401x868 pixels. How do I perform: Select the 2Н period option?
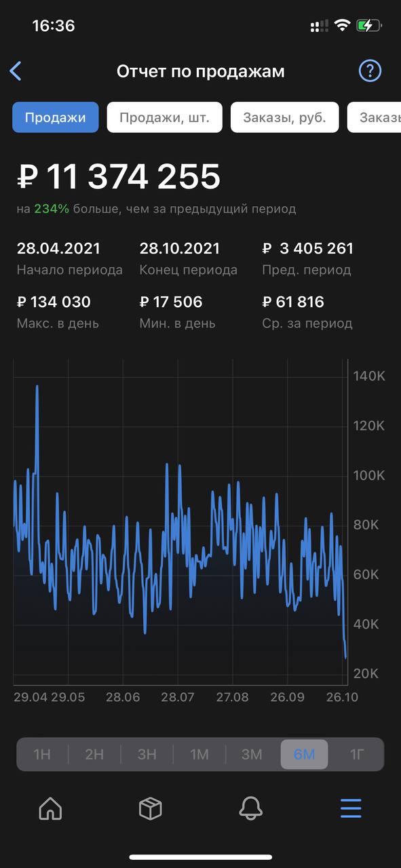click(94, 754)
